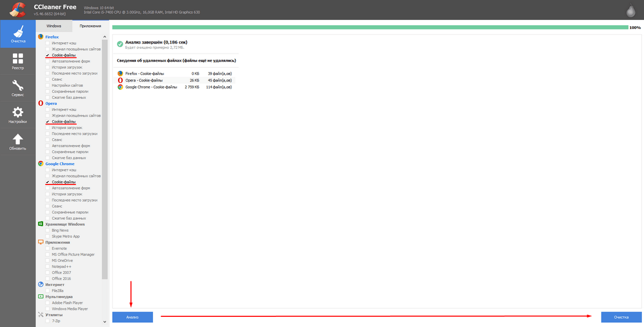Uncheck Cookie-файлы under Firefox
Image resolution: width=644 pixels, height=327 pixels.
click(x=48, y=55)
